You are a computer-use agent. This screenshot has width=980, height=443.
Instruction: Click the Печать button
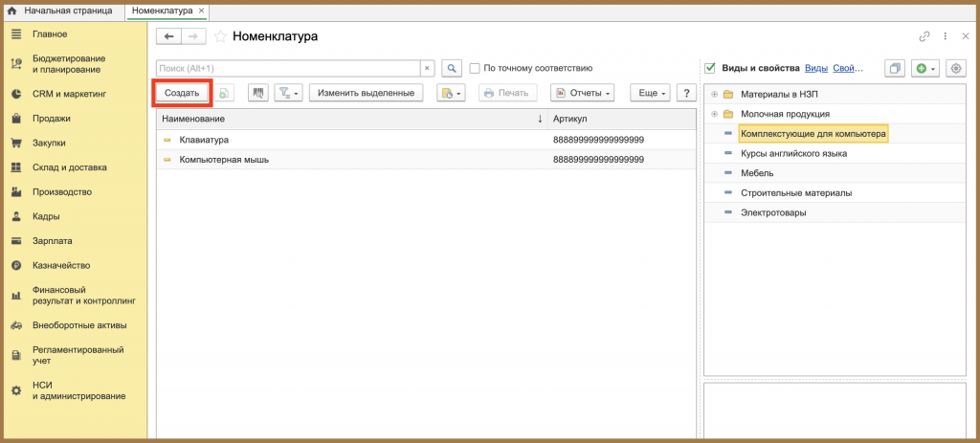click(x=507, y=93)
